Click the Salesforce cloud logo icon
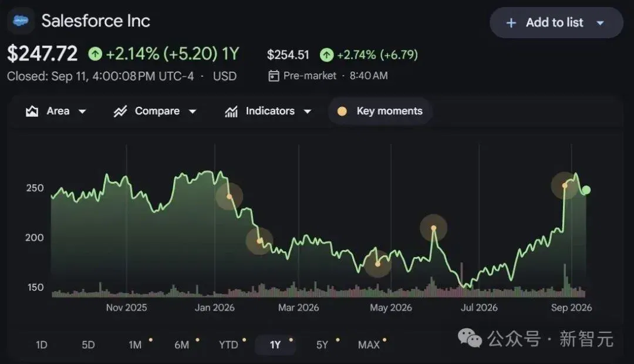 coord(21,20)
